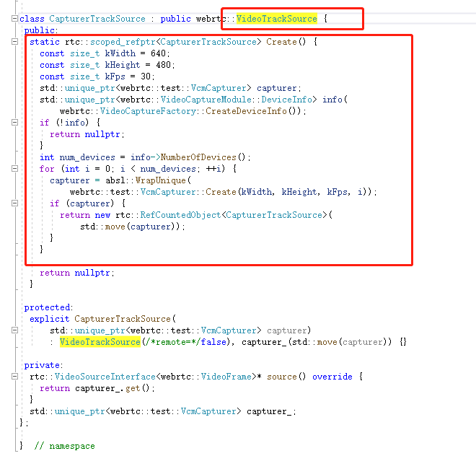Click the value 480
This screenshot has height=456, width=476.
[163, 65]
